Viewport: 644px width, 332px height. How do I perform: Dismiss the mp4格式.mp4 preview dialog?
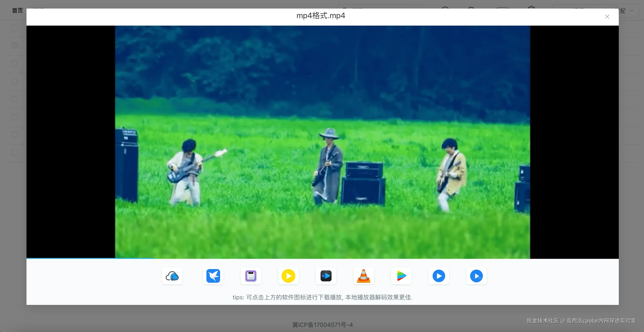click(607, 17)
